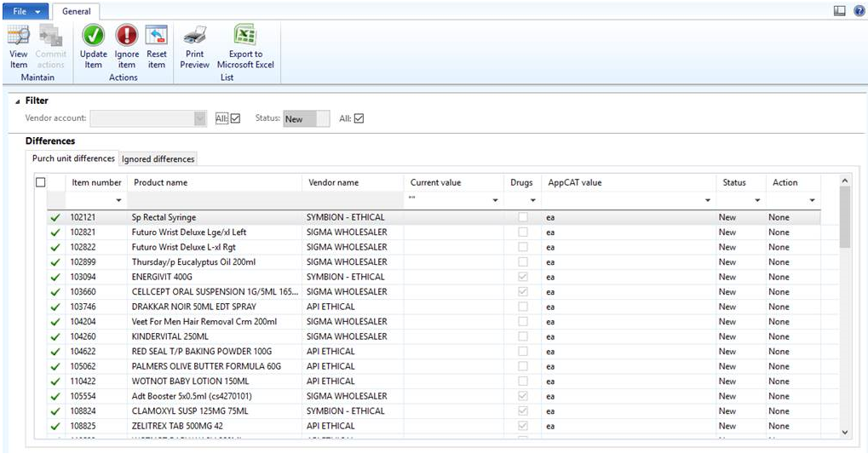Toggle Drugs checkbox for ENERGIVIT 400G
The height and width of the screenshot is (465, 868).
(522, 277)
